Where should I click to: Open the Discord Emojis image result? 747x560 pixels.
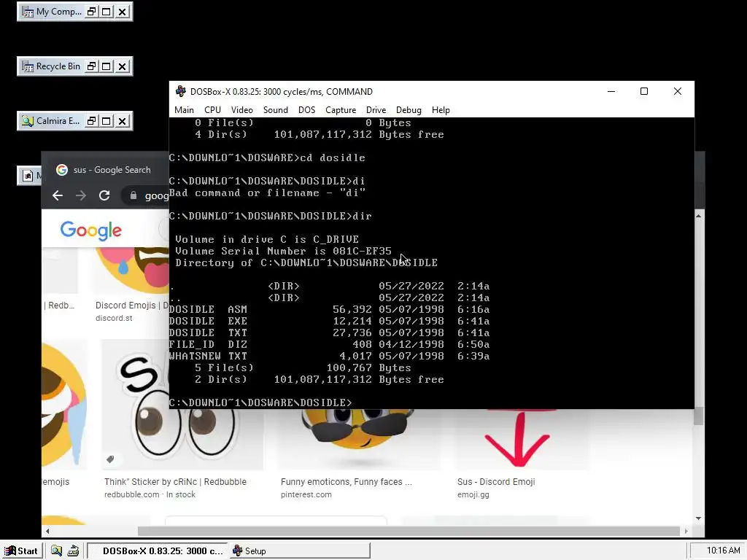click(x=132, y=306)
